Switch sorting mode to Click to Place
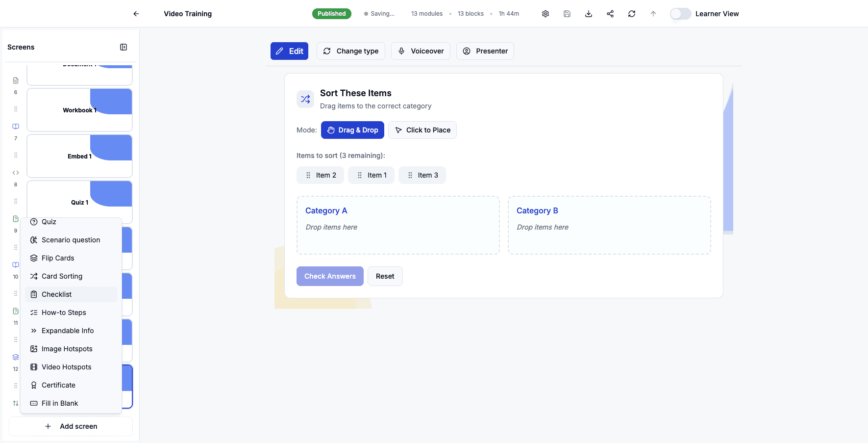 422,130
